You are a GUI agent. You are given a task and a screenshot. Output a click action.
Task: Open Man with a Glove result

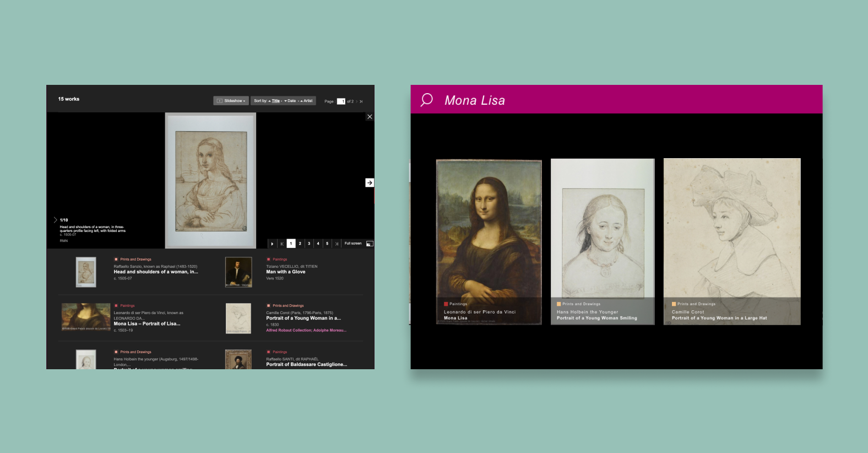click(x=285, y=272)
